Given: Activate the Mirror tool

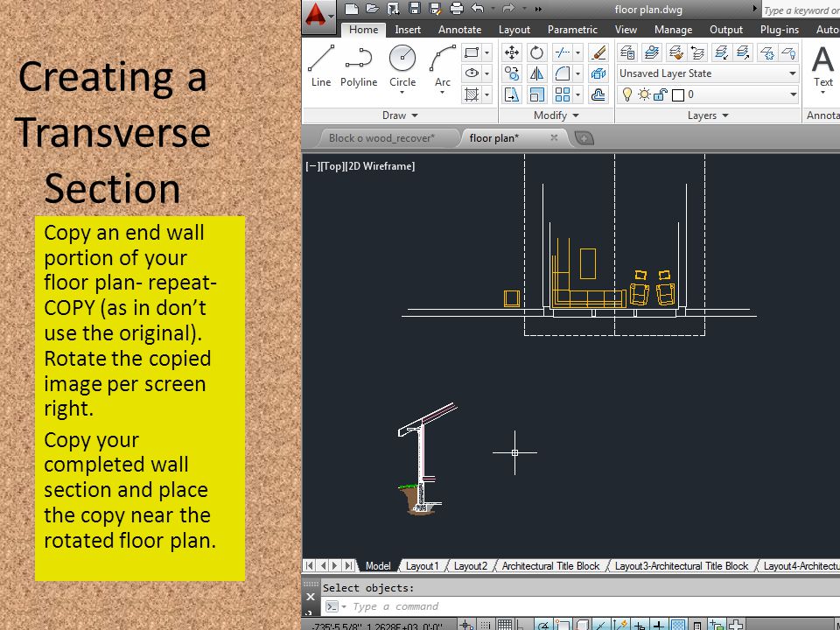Looking at the screenshot, I should click(x=536, y=73).
